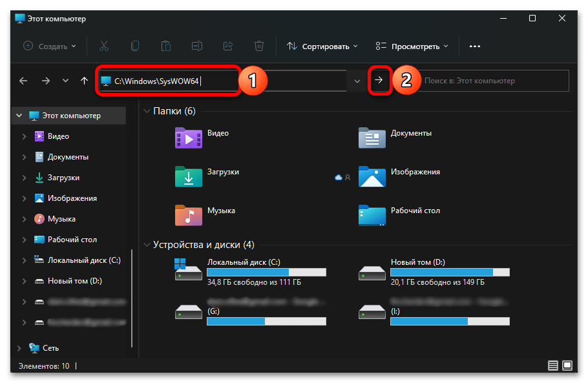Maximize the Этот компьютер window
Viewport: 588px width, 383px height.
(532, 18)
